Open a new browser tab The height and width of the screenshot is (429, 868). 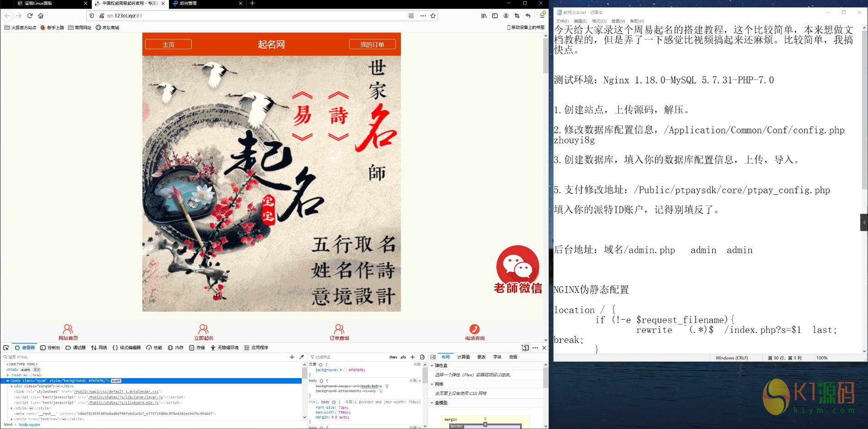(252, 3)
